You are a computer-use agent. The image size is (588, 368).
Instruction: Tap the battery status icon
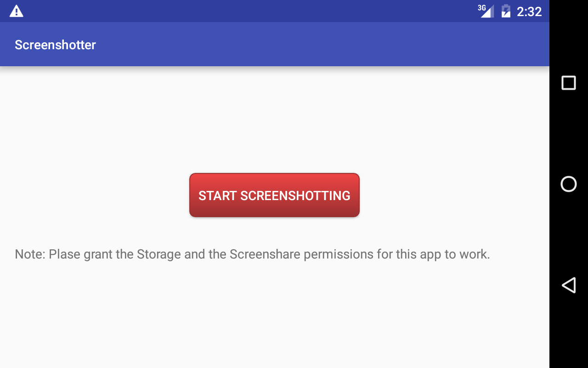506,11
